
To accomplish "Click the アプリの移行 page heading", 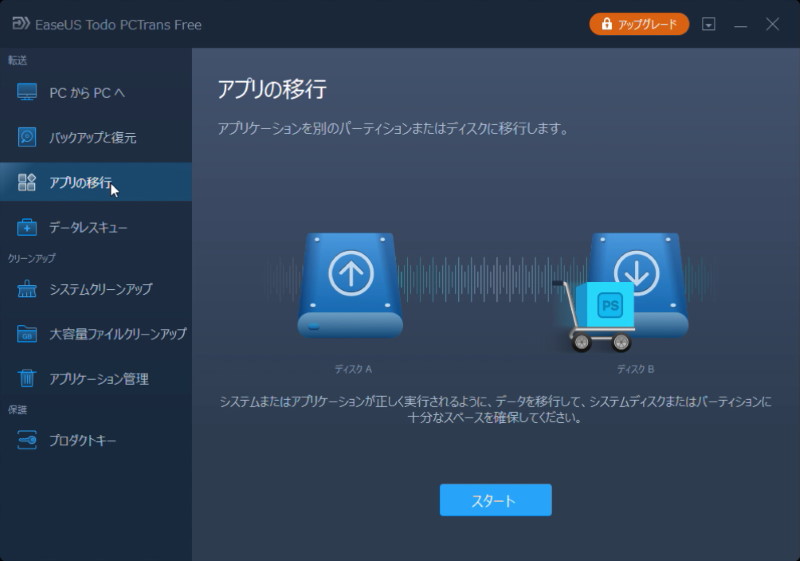I will click(x=272, y=89).
